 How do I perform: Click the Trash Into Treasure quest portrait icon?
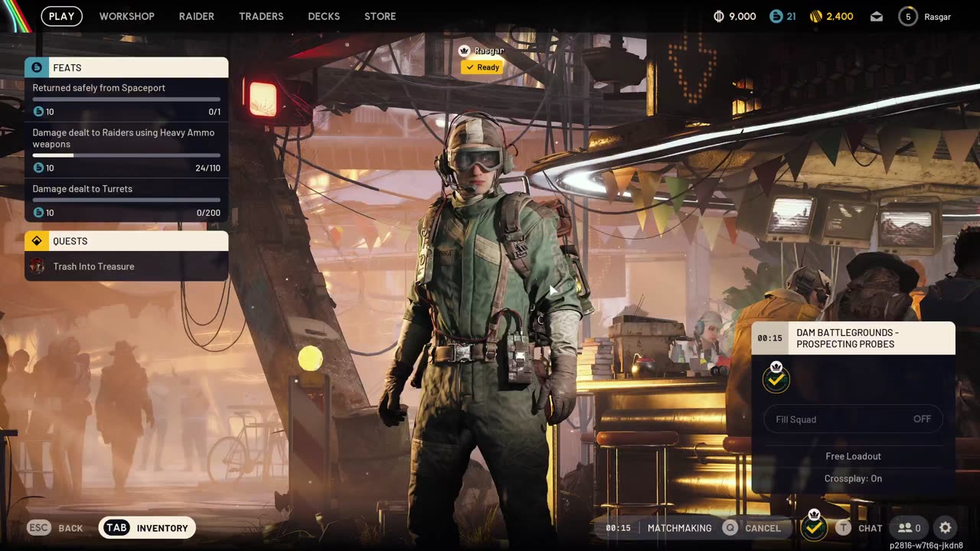tap(37, 266)
